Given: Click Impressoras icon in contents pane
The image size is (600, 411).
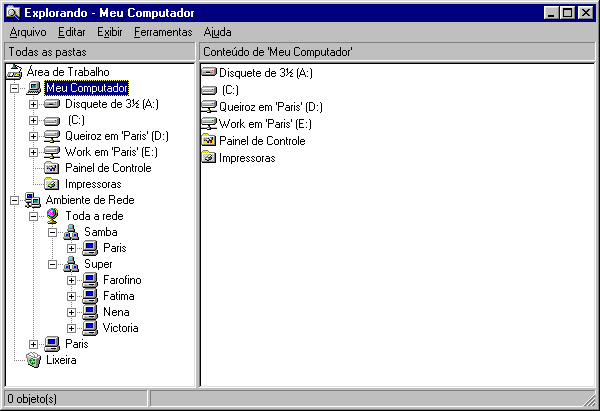Looking at the screenshot, I should click(x=209, y=157).
